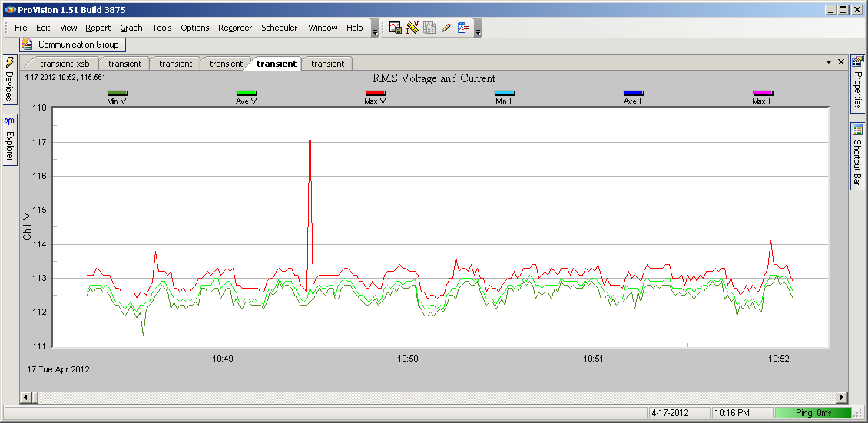Click the lightning bolt Devices icon
Screen dimensions: 868x423
9,62
